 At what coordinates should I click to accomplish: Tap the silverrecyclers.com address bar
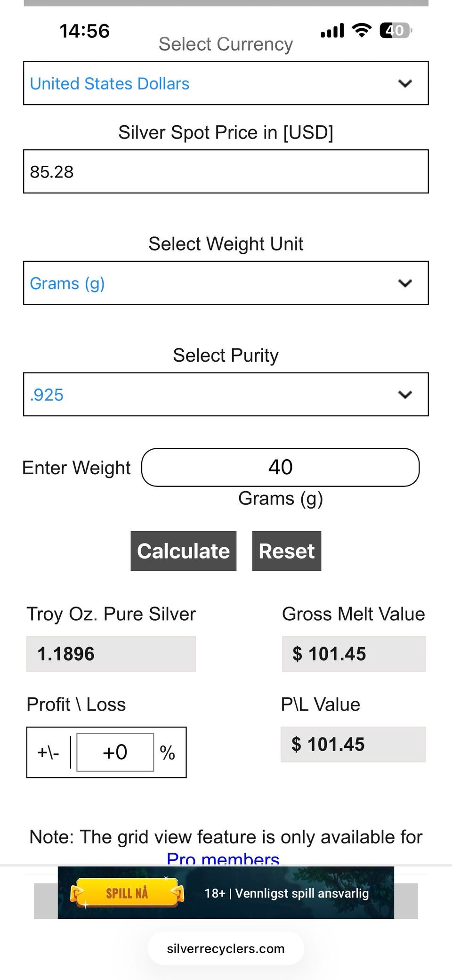point(226,948)
